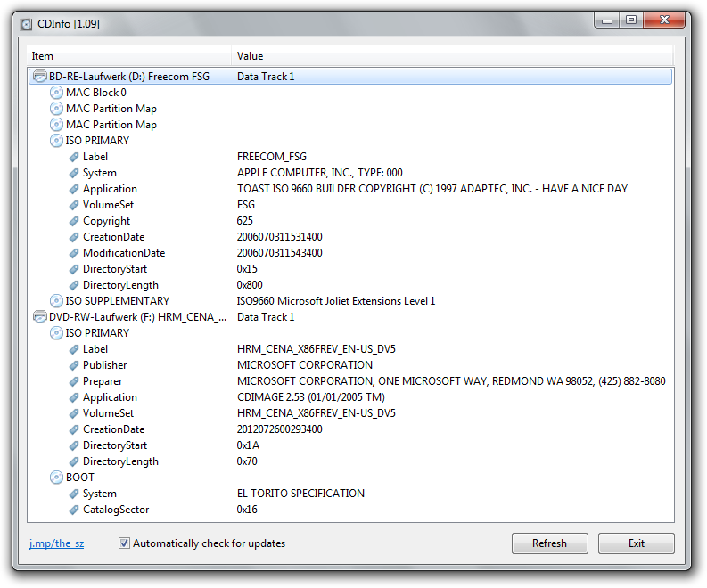The height and width of the screenshot is (588, 707).
Task: Click the EL TORITO SPECIFICATION value
Action: pyautogui.click(x=300, y=494)
